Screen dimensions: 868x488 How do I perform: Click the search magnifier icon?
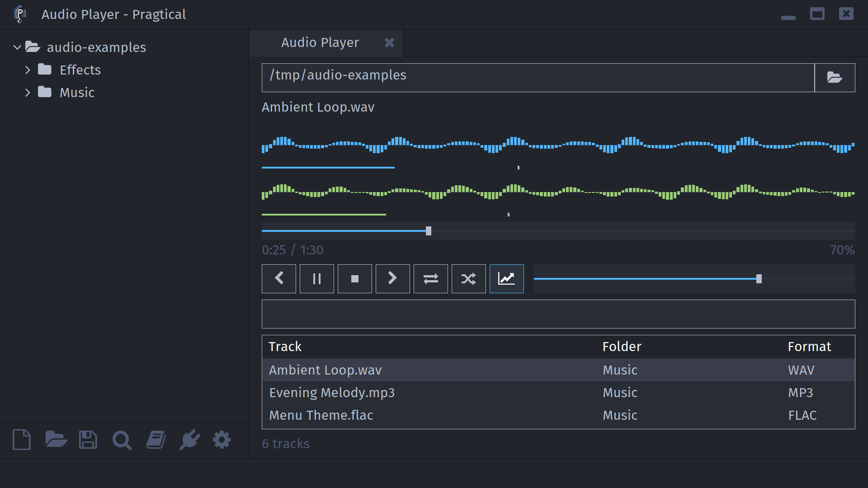click(122, 440)
